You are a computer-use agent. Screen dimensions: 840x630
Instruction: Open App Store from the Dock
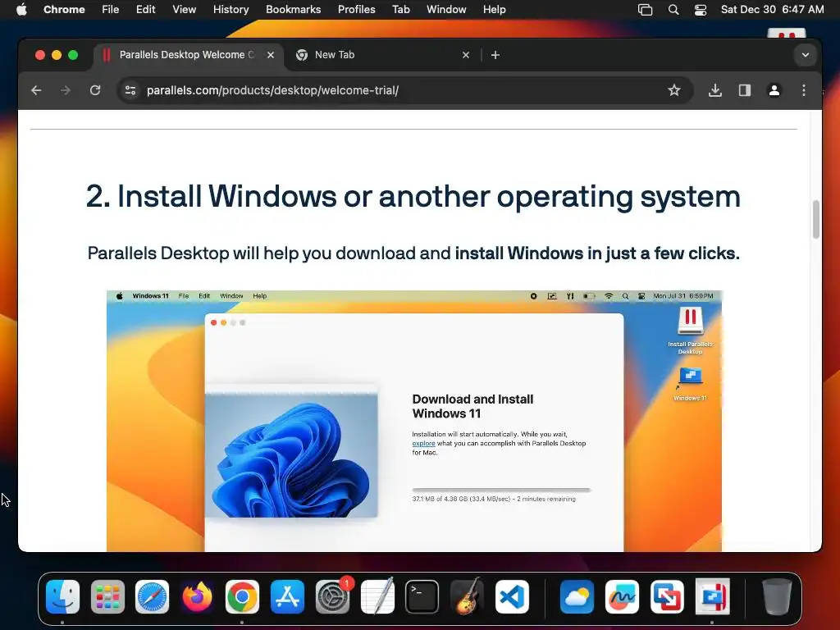pos(287,597)
